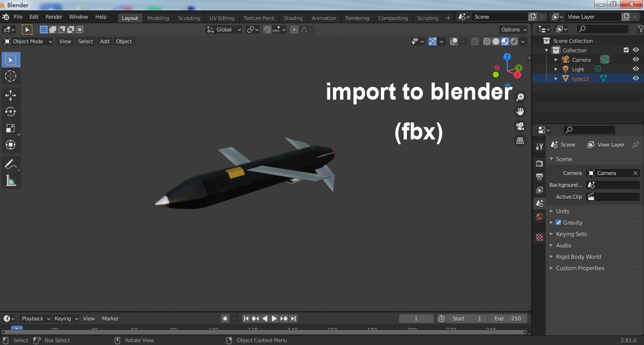Click the End frame 250 field

pyautogui.click(x=507, y=318)
